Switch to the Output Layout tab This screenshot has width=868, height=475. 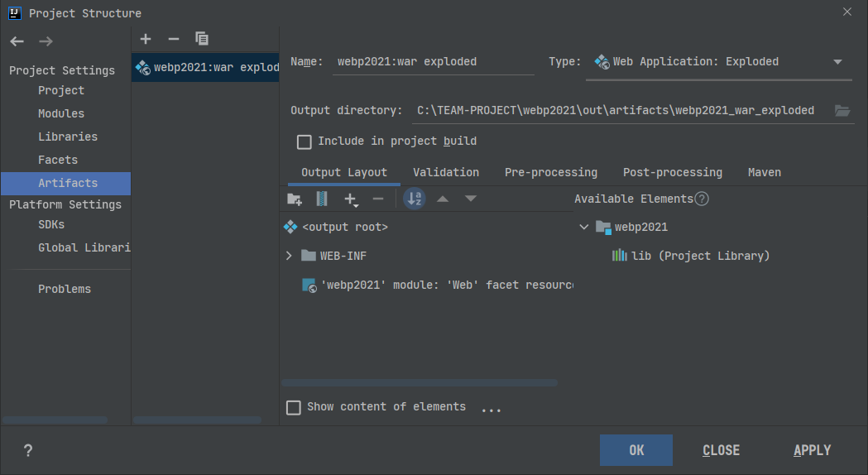coord(343,173)
